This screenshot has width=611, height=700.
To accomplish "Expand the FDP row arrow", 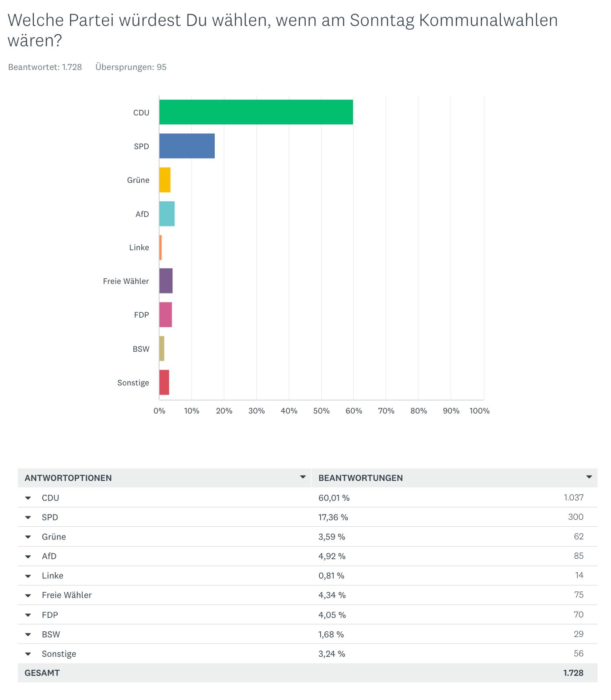I will (x=28, y=615).
